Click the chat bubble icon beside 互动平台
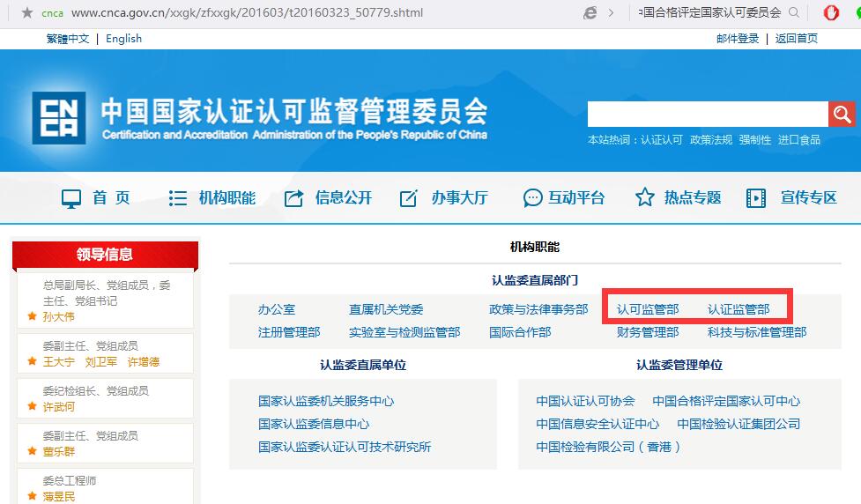861x504 pixels. [532, 197]
